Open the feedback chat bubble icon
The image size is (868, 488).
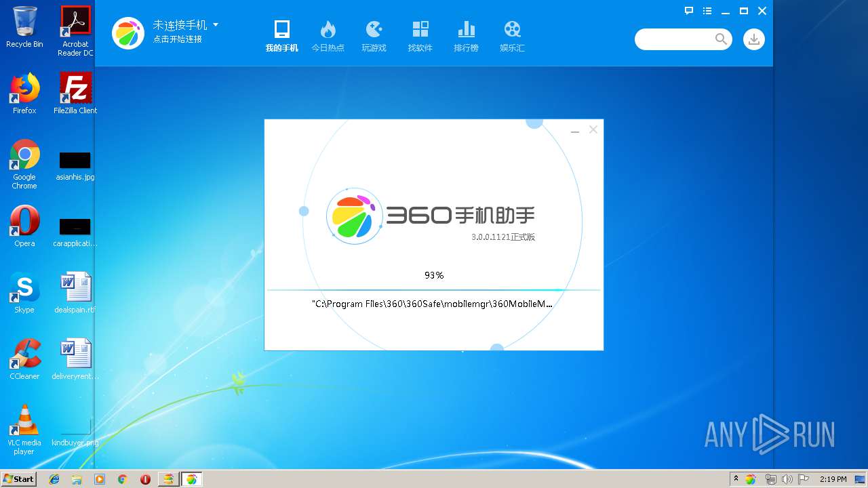tap(689, 11)
